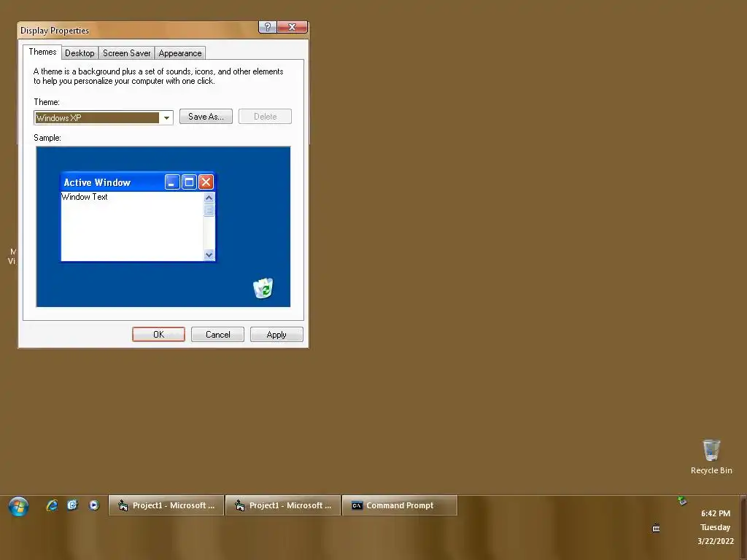Click the network tray icon
The image size is (747, 560).
coord(682,500)
